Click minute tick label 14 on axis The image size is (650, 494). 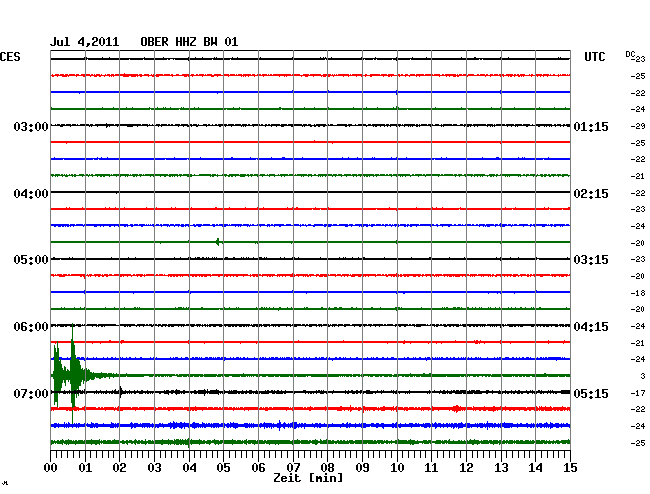[x=535, y=468]
